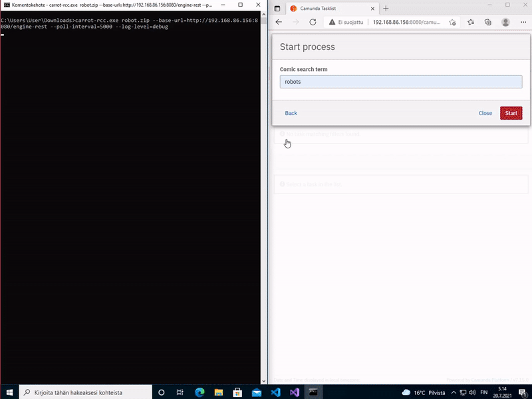Maximize the command prompt window
This screenshot has width=532, height=399.
tap(240, 5)
